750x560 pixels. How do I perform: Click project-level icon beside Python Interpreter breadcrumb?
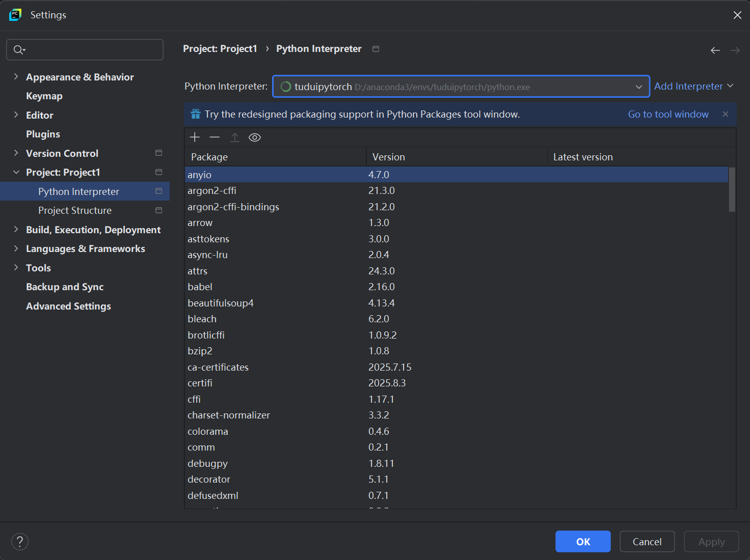click(x=376, y=49)
